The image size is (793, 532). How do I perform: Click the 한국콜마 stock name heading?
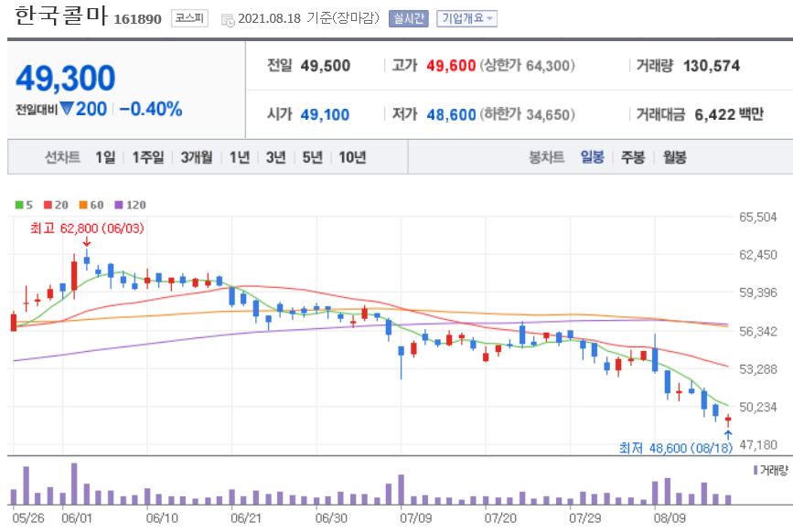[x=61, y=16]
